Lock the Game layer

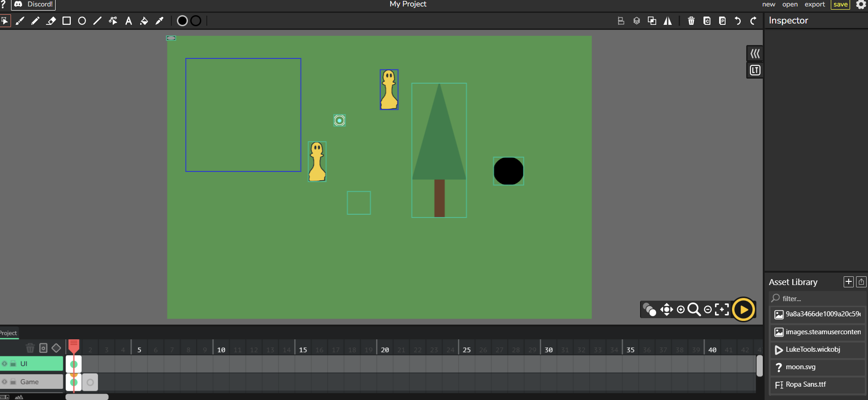coord(13,382)
